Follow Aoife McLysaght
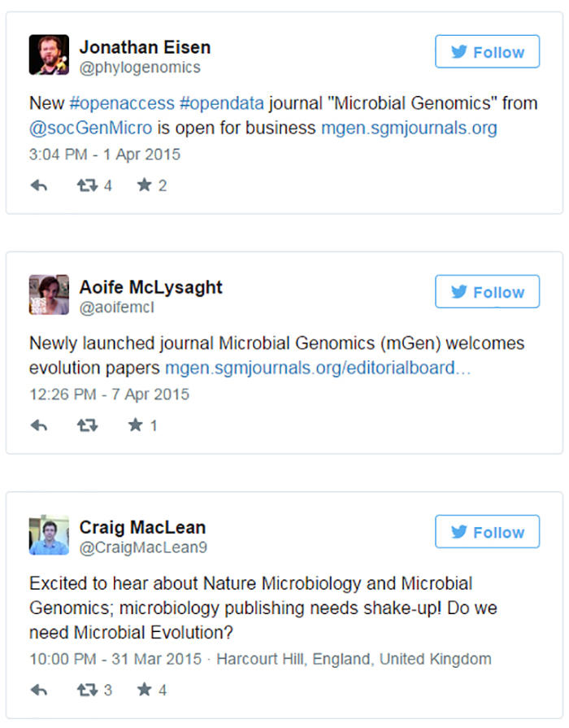The height and width of the screenshot is (728, 569). click(x=488, y=291)
